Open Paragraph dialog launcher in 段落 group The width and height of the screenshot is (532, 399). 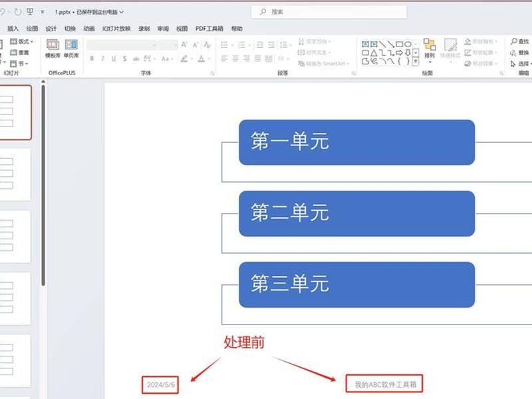(x=353, y=73)
